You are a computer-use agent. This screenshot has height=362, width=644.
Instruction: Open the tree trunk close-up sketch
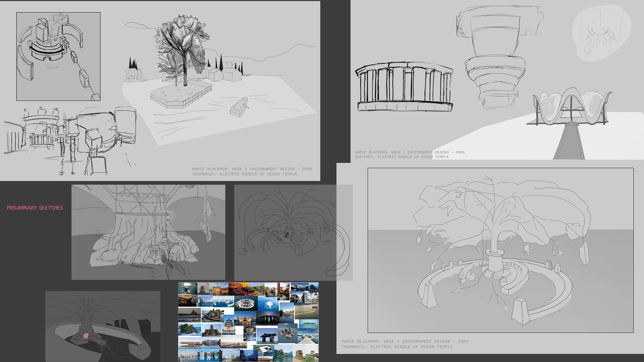coord(148,232)
